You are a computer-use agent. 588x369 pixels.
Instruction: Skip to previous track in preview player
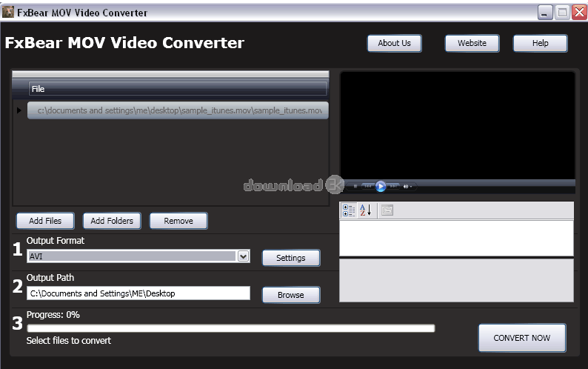pos(368,186)
